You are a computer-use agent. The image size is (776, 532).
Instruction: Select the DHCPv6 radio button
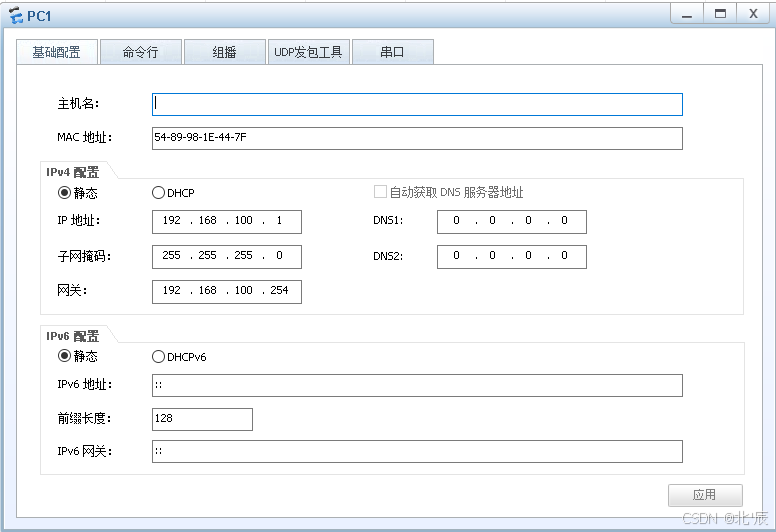(158, 356)
